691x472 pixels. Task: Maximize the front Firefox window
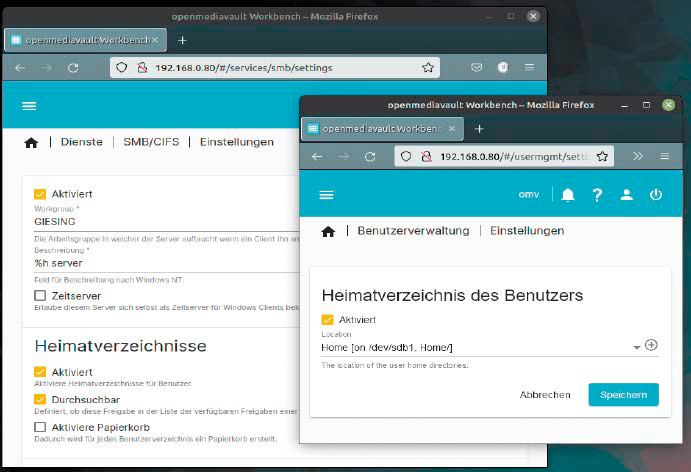(x=646, y=105)
